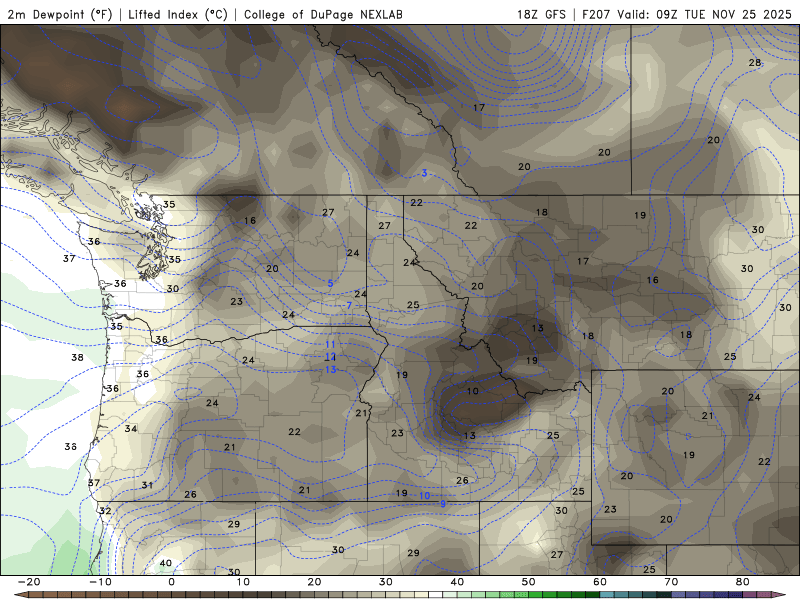Click 'Valid: 09Z TUE NOV 25 2025' text

point(704,14)
